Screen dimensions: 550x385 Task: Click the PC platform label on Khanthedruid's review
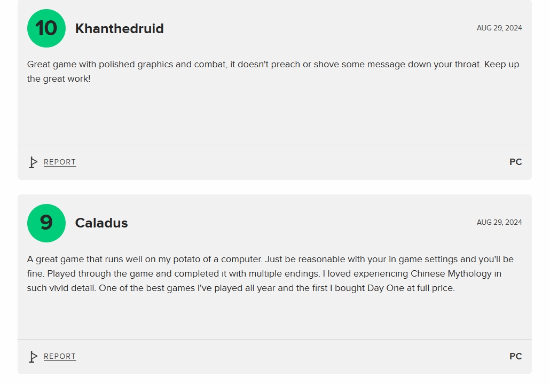point(516,162)
